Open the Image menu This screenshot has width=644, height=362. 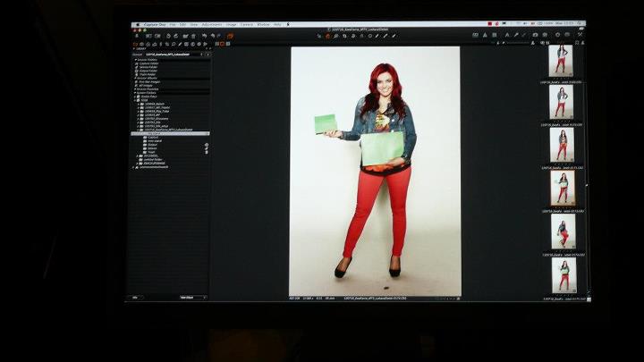(x=232, y=25)
